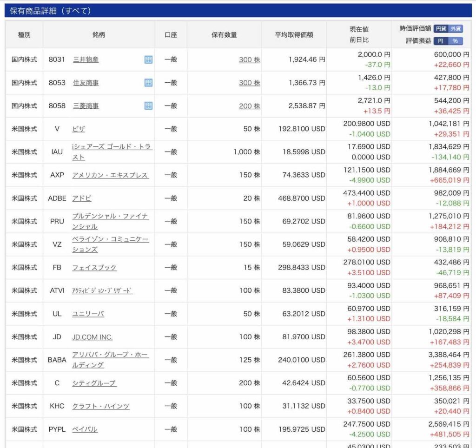Open the ペイパル stock link
Image resolution: width=476 pixels, height=448 pixels.
(x=85, y=429)
